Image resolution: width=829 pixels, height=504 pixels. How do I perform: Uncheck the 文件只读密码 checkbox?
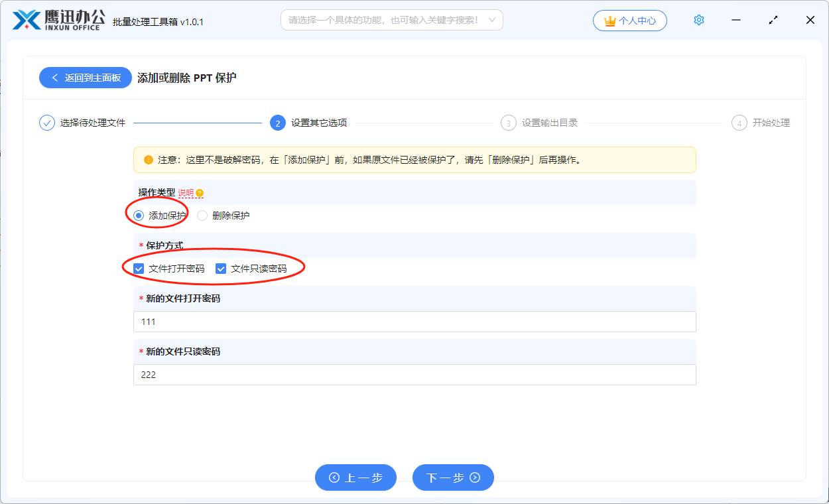221,269
